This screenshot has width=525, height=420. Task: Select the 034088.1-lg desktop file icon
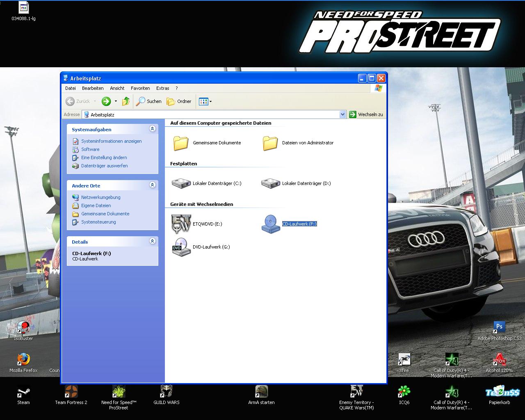(23, 8)
